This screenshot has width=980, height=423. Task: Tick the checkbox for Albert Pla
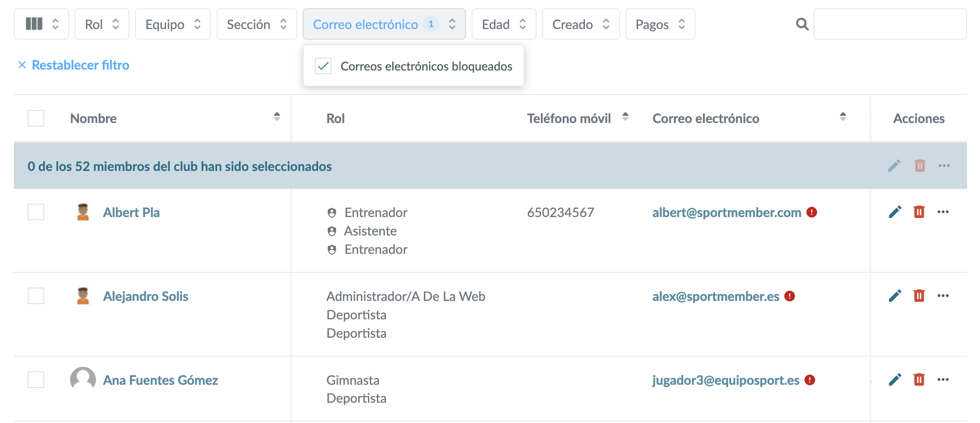pyautogui.click(x=36, y=212)
